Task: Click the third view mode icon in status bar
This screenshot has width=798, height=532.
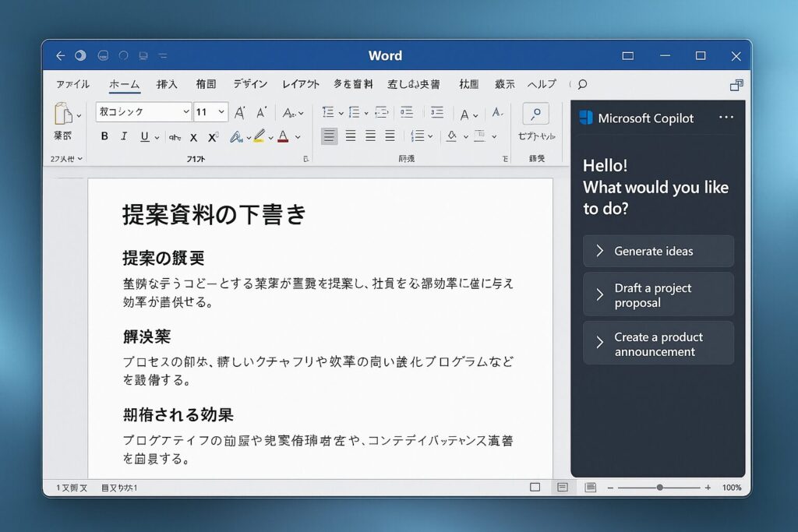Action: point(591,488)
